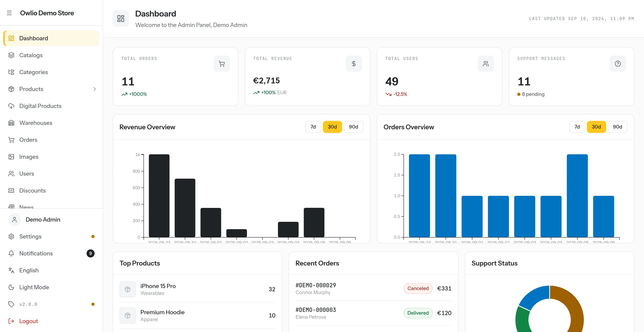Open the Dashboard menu item
This screenshot has height=332, width=644.
51,38
